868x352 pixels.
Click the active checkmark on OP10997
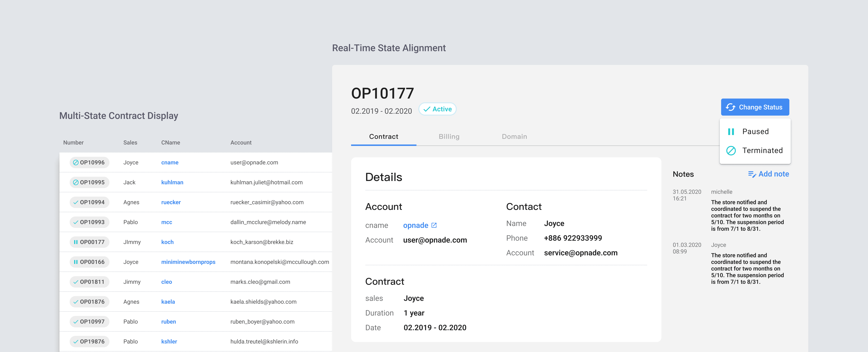coord(76,322)
